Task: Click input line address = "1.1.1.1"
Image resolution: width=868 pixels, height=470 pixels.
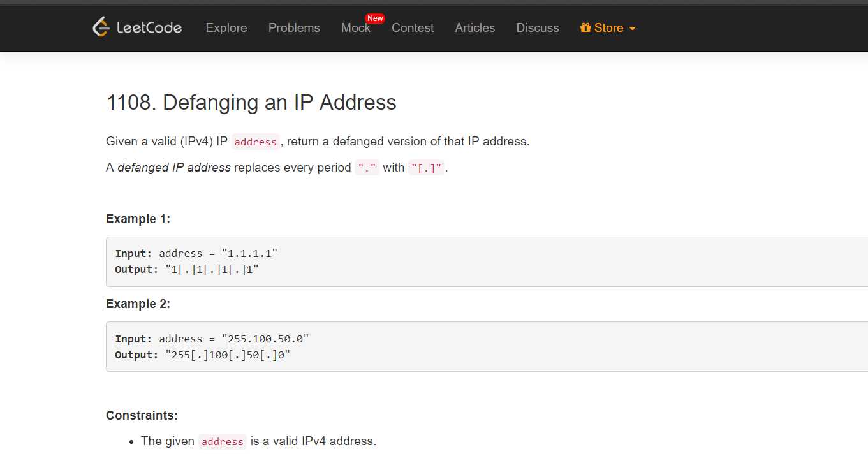Action: click(x=196, y=253)
